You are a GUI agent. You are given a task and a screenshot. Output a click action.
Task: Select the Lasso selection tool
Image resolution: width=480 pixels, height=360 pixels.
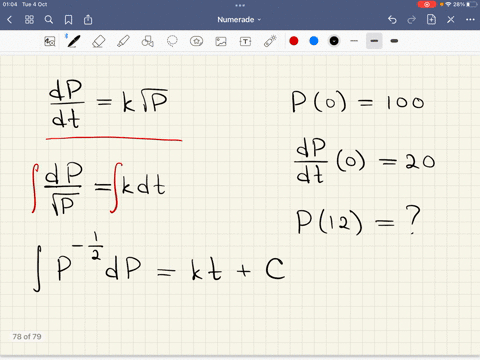pyautogui.click(x=172, y=41)
